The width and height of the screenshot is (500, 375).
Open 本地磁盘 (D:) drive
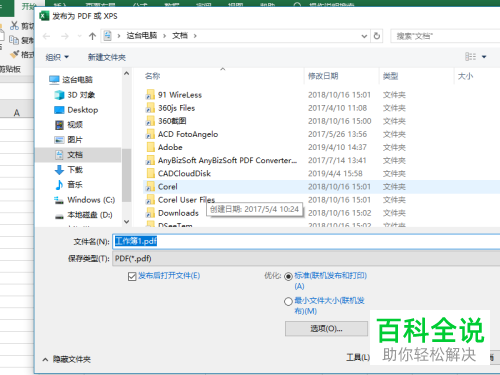coord(83,215)
